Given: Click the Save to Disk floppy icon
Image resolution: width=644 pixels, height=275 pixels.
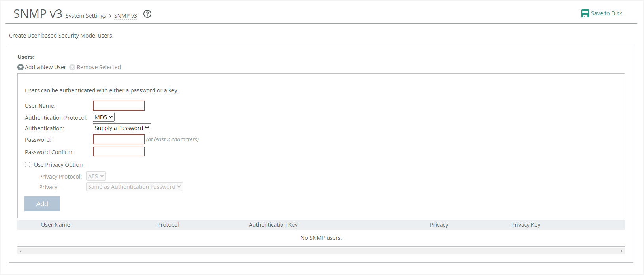Looking at the screenshot, I should [x=585, y=13].
